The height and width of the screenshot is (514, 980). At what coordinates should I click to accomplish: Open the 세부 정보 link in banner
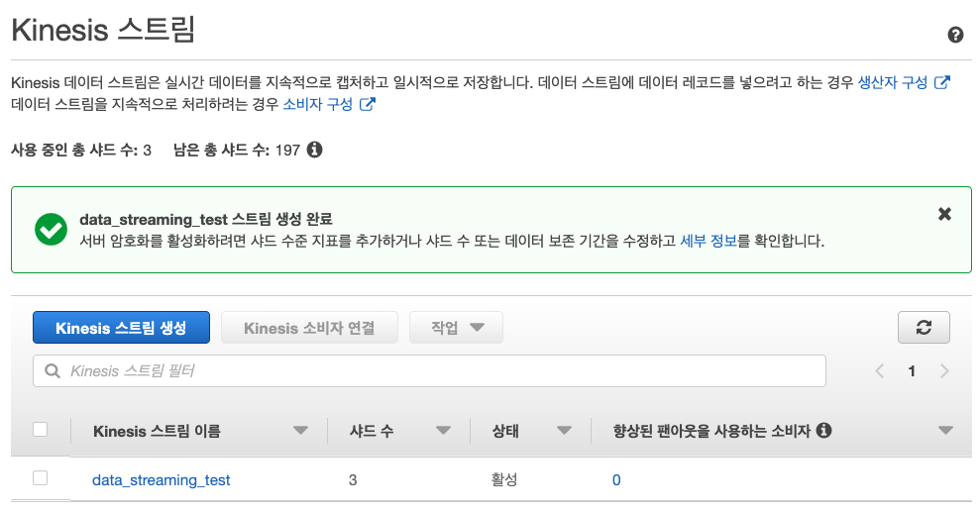(708, 241)
